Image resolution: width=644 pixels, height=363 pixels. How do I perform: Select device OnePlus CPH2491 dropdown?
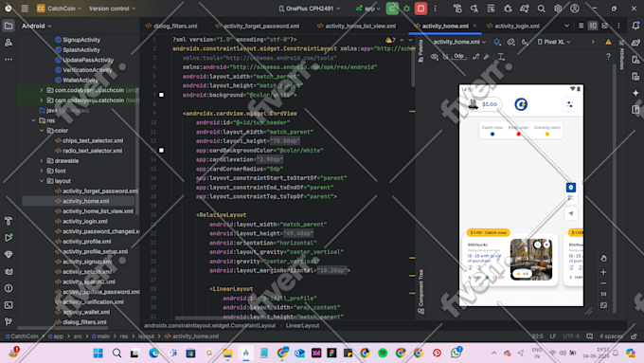(x=310, y=9)
